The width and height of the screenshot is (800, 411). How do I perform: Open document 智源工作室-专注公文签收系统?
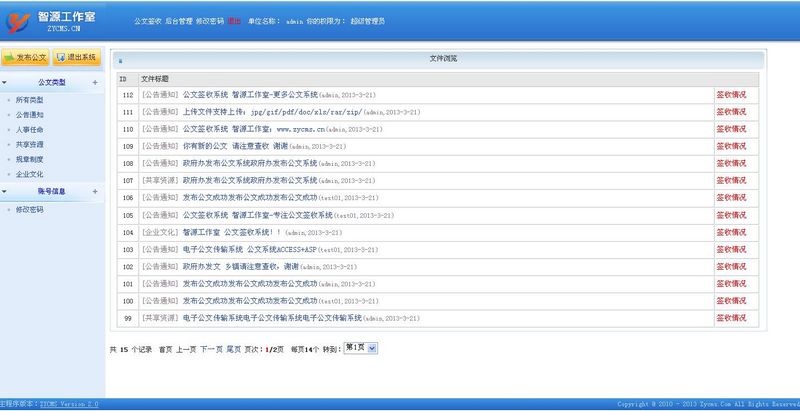(x=258, y=215)
